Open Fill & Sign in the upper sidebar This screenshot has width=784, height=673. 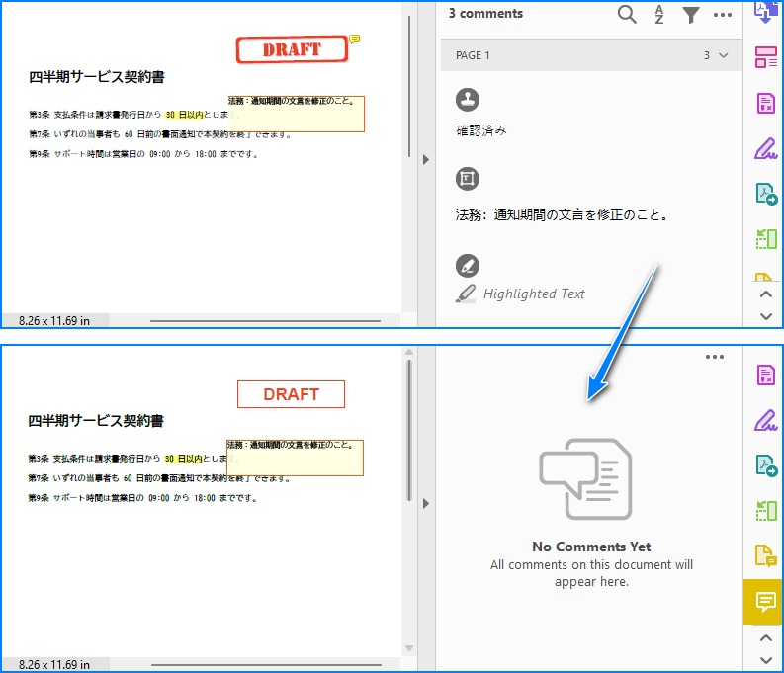pos(765,148)
